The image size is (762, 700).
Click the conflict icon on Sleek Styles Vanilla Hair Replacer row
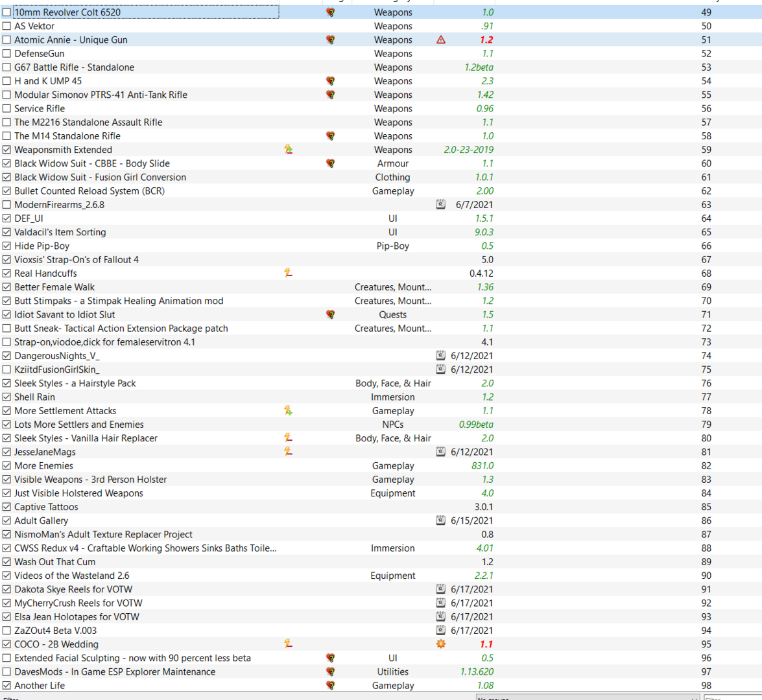pos(288,438)
